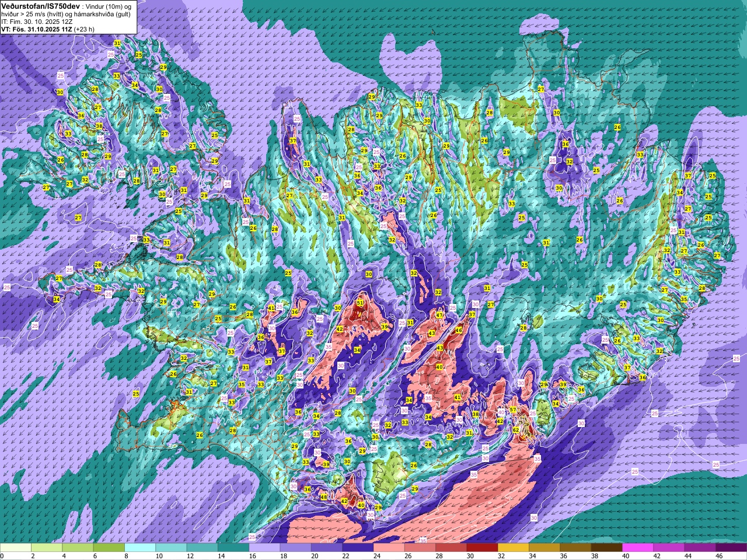The width and height of the screenshot is (747, 560).
Task: Click the '20' label on the legend scale
Action: (314, 556)
